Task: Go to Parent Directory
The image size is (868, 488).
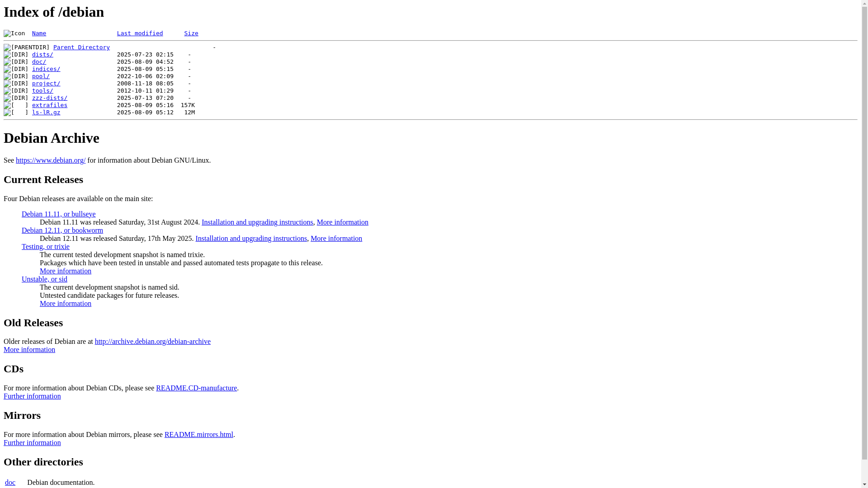Action: coord(81,47)
